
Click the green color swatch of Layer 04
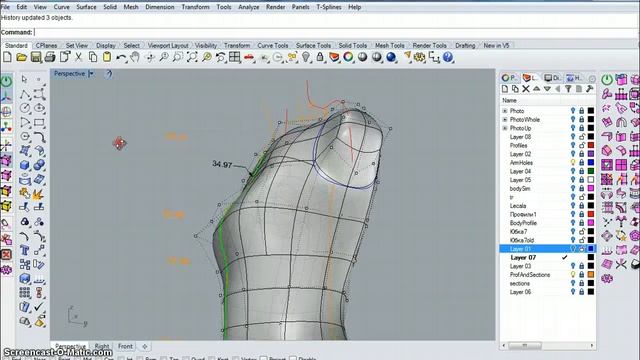click(591, 171)
